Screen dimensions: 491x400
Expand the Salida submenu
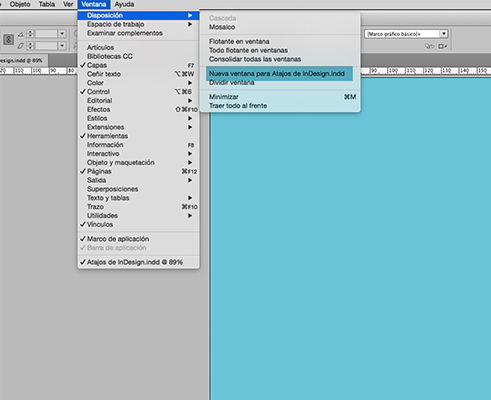(x=138, y=180)
